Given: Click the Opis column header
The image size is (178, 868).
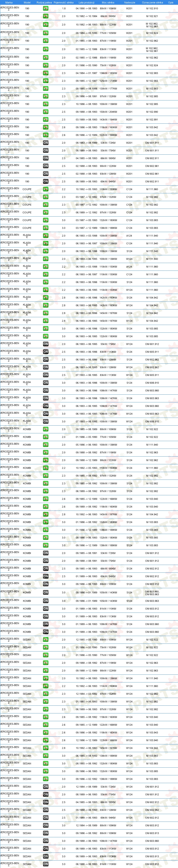Looking at the screenshot, I should tap(171, 2).
